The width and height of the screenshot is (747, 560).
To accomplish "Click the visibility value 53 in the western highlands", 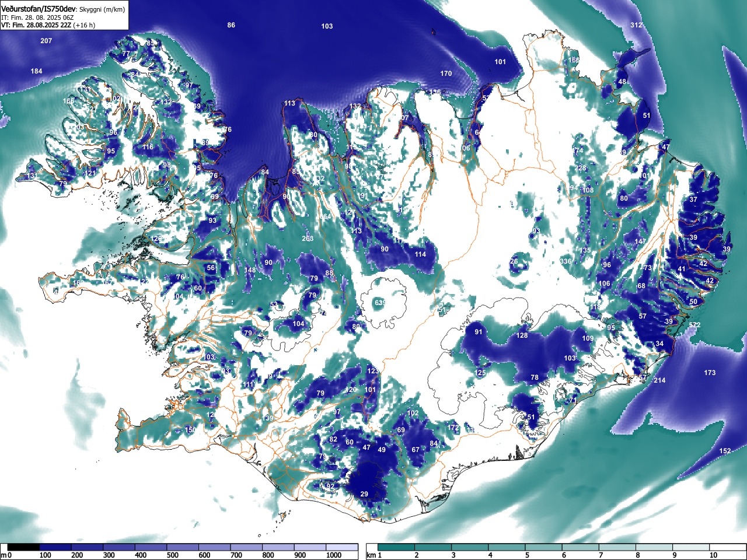I will pyautogui.click(x=274, y=304).
